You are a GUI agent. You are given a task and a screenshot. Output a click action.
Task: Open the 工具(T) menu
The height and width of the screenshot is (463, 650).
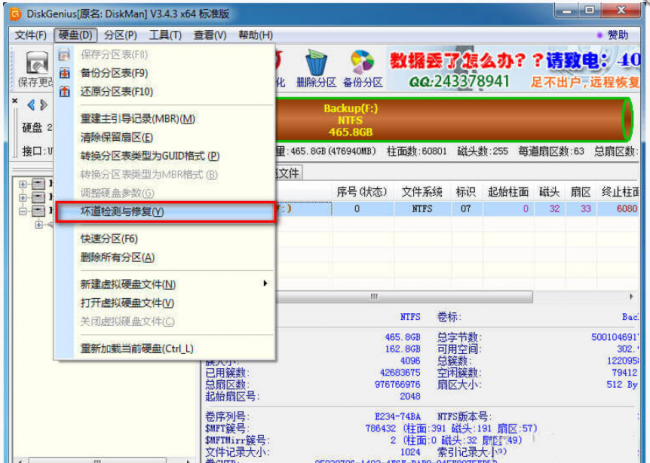[165, 35]
